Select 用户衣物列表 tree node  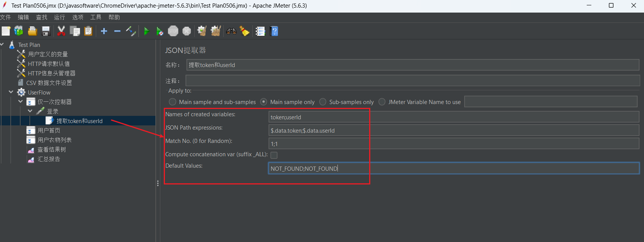(55, 140)
